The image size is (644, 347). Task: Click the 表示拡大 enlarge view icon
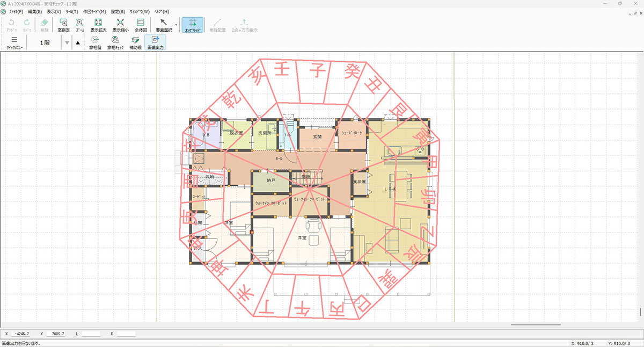98,25
